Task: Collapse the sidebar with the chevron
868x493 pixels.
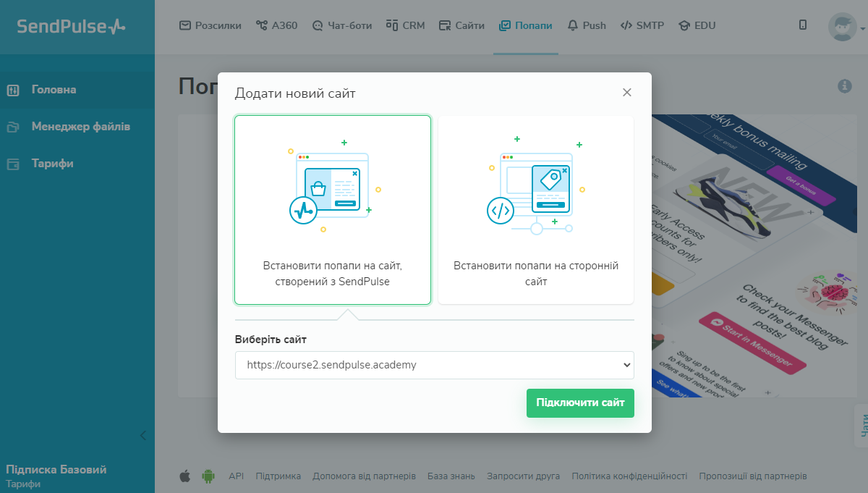Action: (x=143, y=435)
